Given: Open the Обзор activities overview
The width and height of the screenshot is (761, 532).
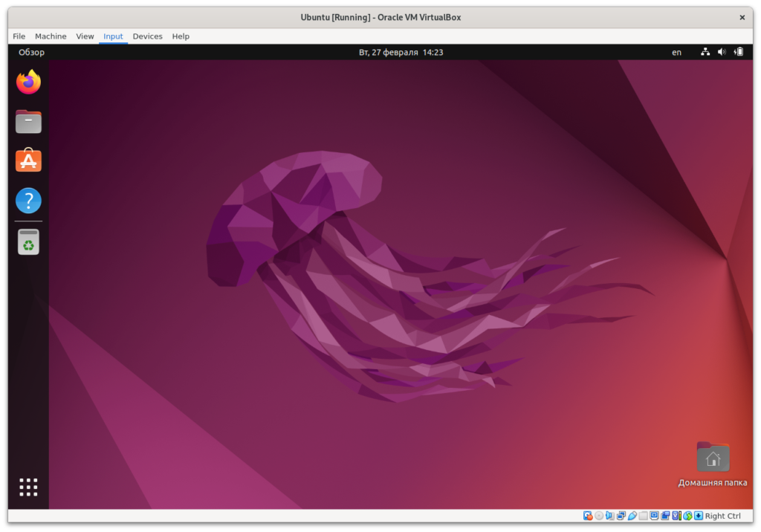Looking at the screenshot, I should [x=31, y=53].
